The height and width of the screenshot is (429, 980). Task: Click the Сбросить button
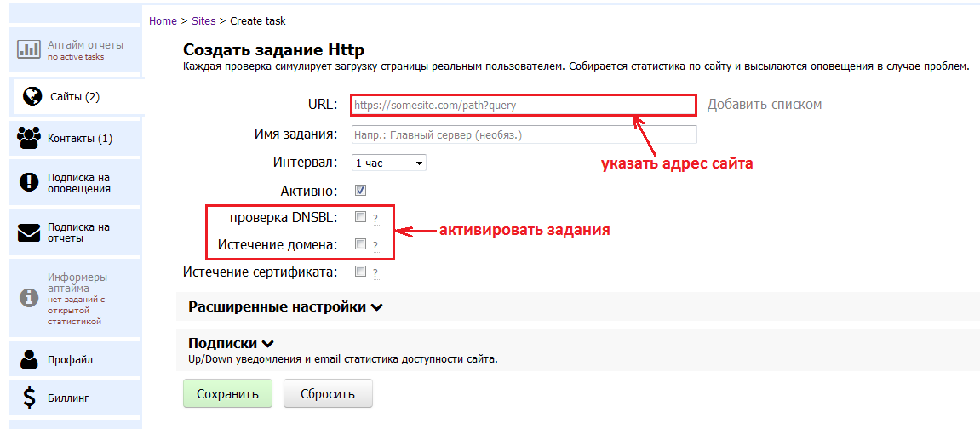pyautogui.click(x=328, y=394)
